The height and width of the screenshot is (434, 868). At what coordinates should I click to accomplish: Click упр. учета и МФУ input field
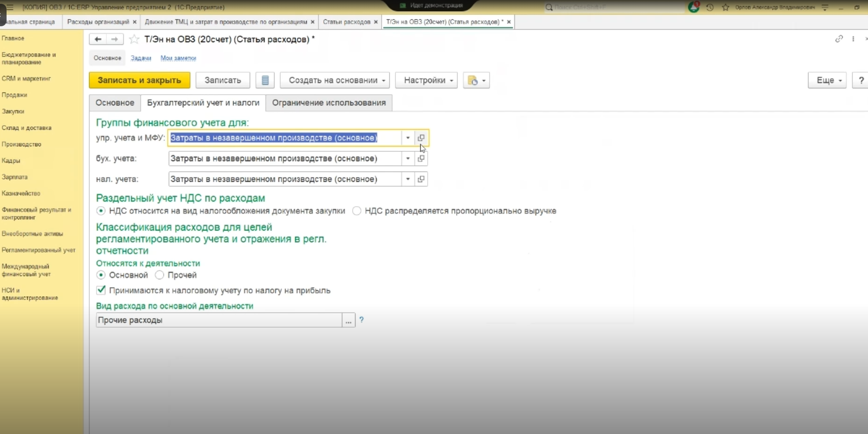tap(285, 138)
